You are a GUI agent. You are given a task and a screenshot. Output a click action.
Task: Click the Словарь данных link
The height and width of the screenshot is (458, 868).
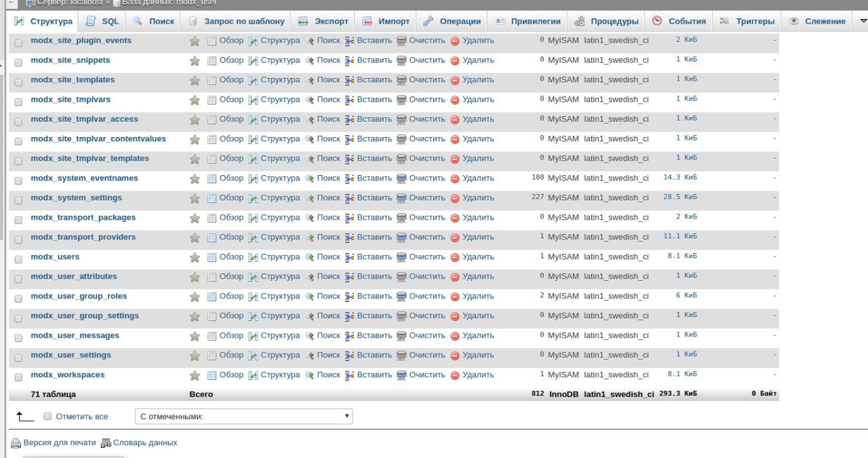pyautogui.click(x=145, y=442)
